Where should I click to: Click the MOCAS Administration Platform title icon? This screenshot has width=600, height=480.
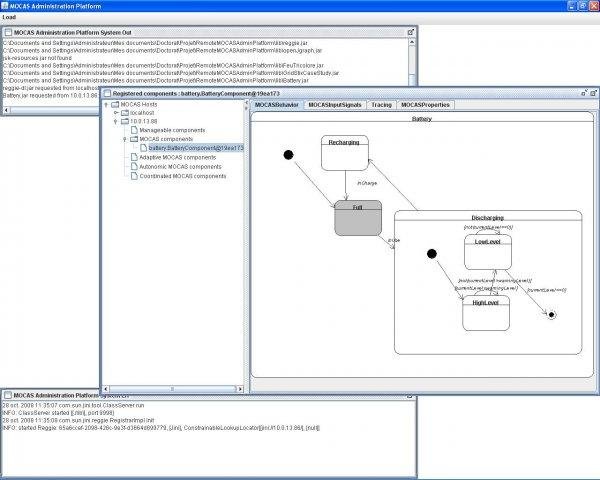point(4,6)
